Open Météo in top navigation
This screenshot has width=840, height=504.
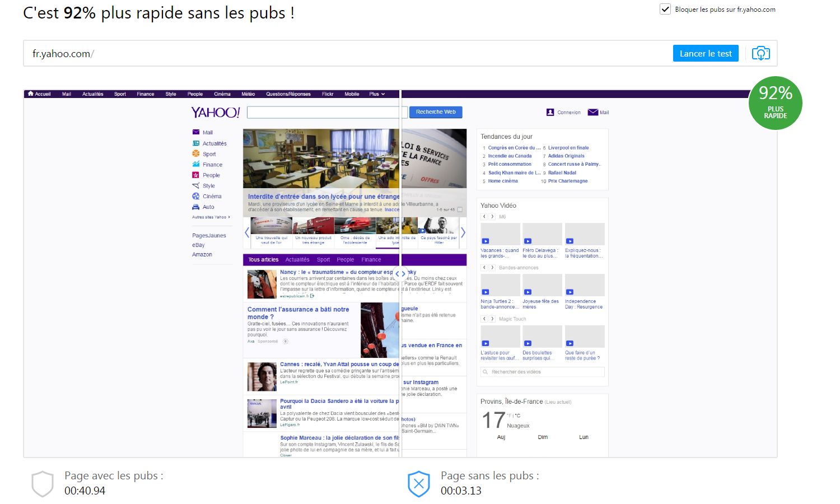pos(248,94)
